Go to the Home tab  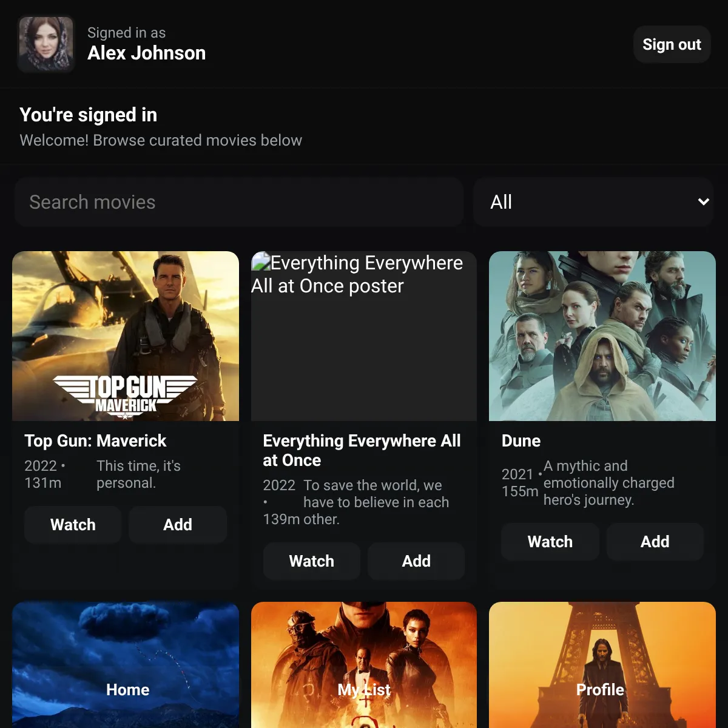point(127,690)
